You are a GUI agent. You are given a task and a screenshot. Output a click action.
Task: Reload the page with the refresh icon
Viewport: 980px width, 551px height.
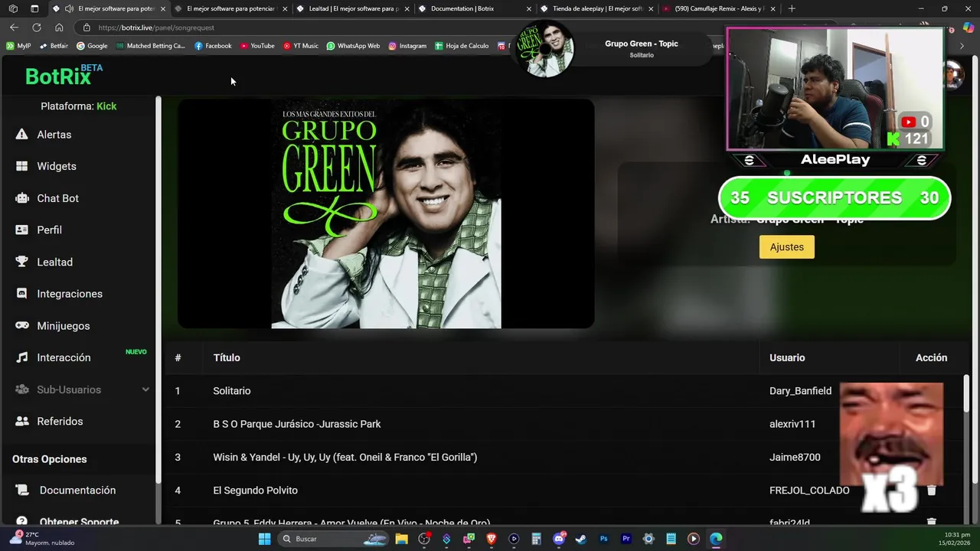tap(36, 28)
